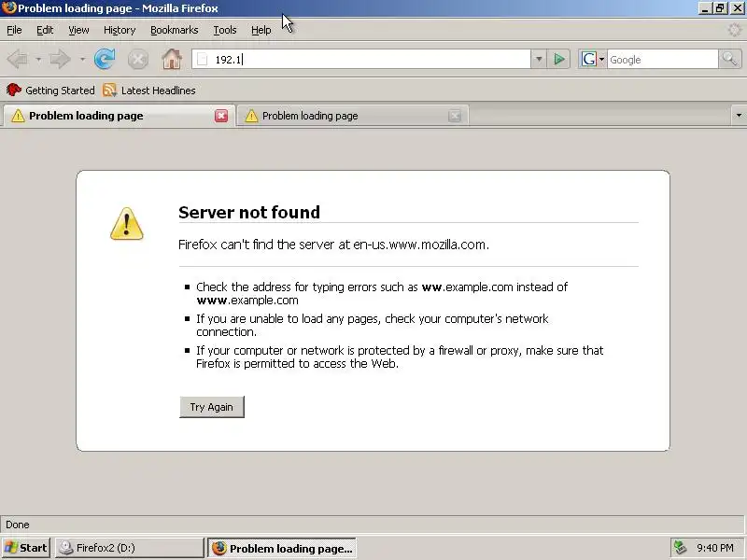
Task: Open the Latest Headlines feed bookmark
Action: click(x=149, y=90)
